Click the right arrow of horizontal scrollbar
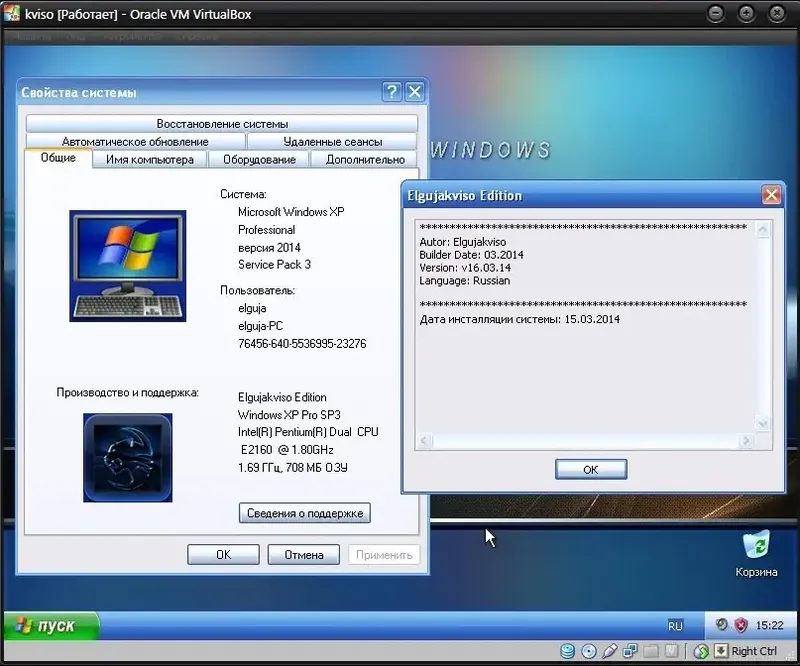 pos(746,440)
